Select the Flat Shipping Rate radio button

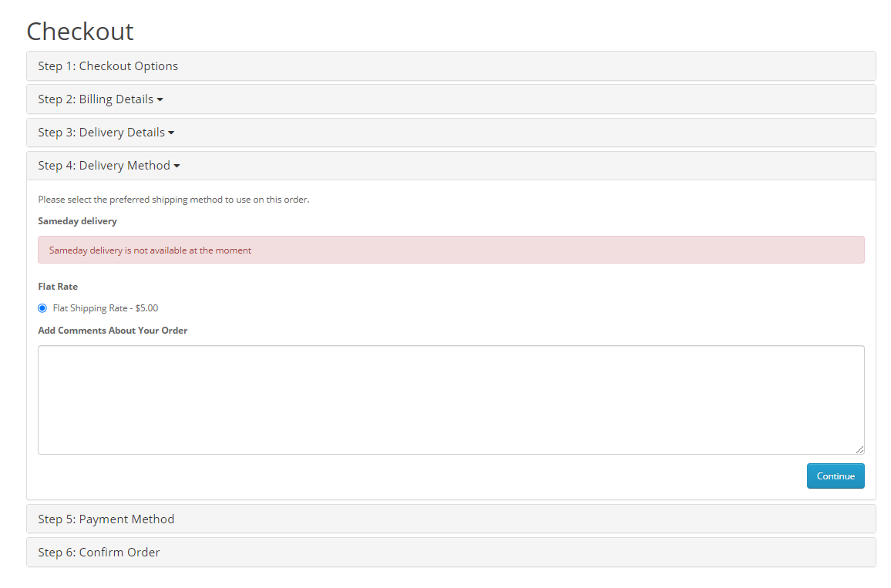click(42, 308)
